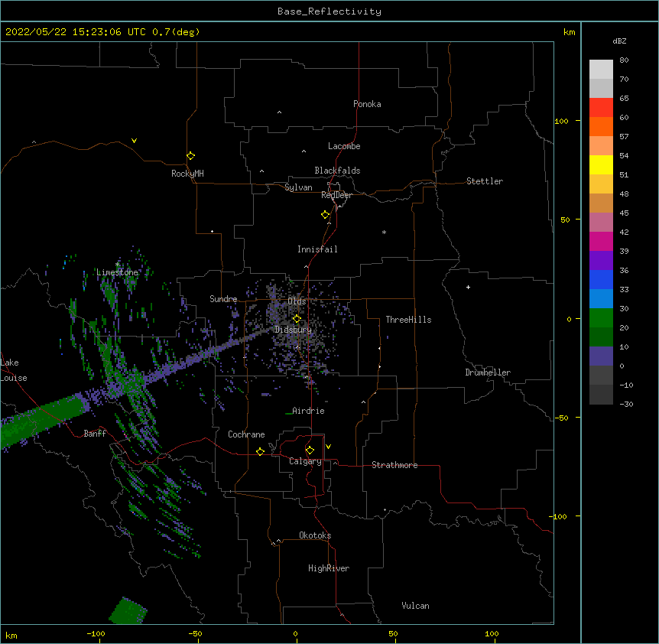Click the Calgary label
The width and height of the screenshot is (659, 644).
(306, 461)
